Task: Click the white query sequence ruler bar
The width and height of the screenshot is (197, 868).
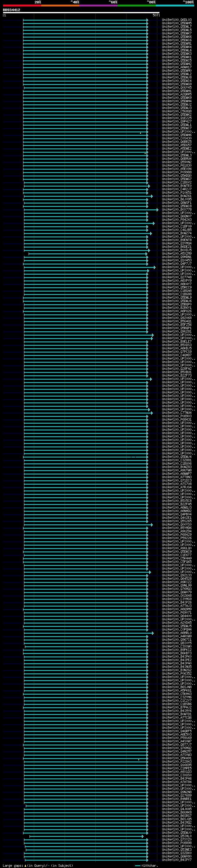Action: 81,13
